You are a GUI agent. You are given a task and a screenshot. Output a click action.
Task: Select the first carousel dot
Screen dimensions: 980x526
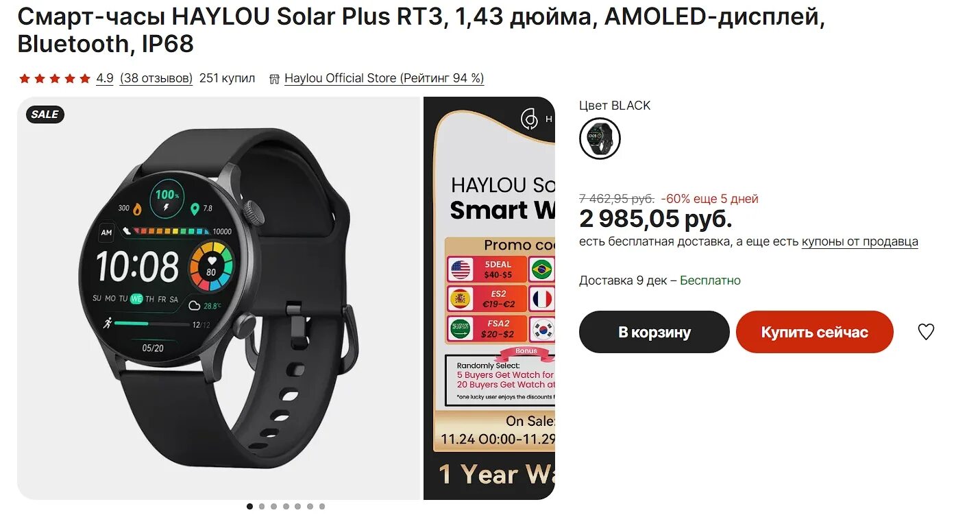click(249, 507)
